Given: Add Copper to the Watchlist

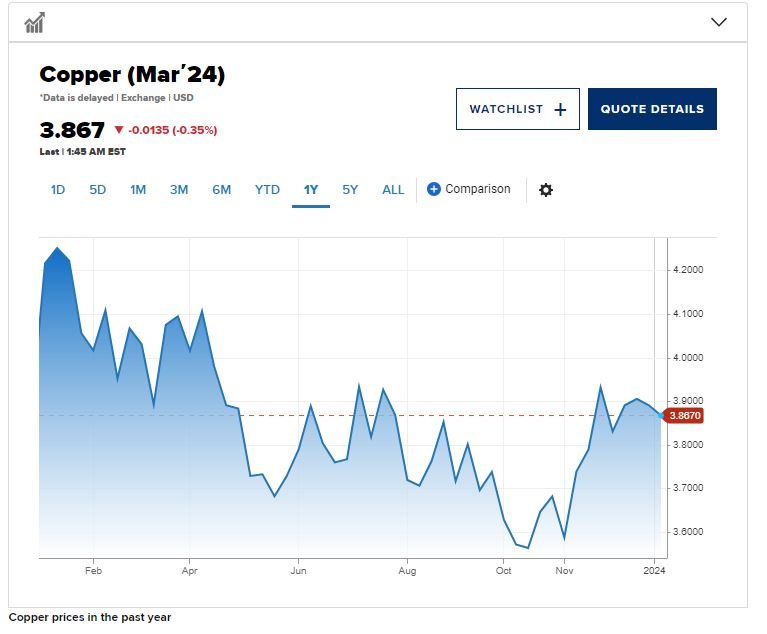Looking at the screenshot, I should pyautogui.click(x=517, y=109).
